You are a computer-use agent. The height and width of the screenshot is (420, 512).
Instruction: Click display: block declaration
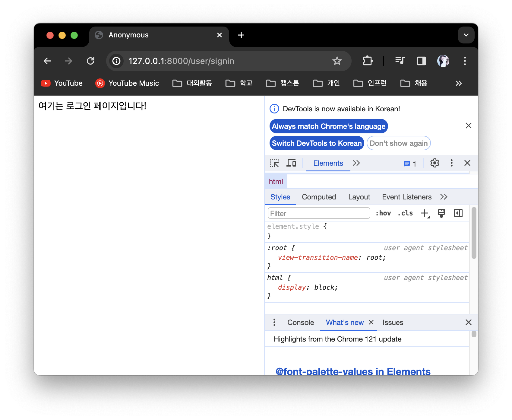click(x=308, y=288)
